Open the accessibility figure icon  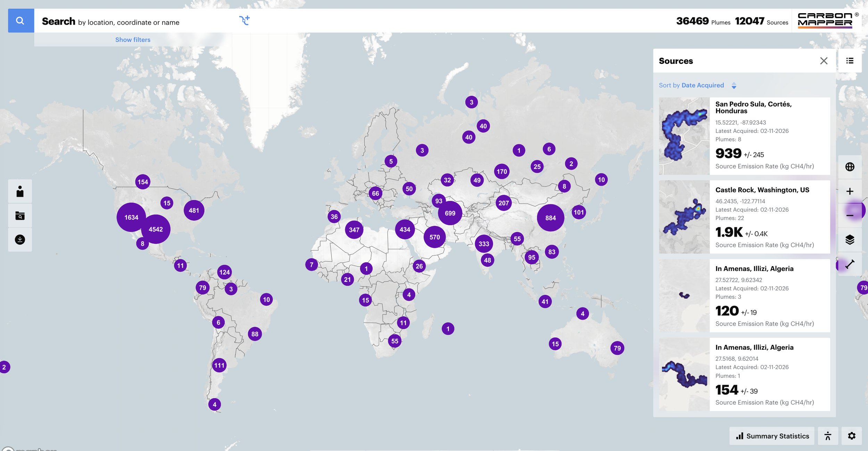(828, 436)
